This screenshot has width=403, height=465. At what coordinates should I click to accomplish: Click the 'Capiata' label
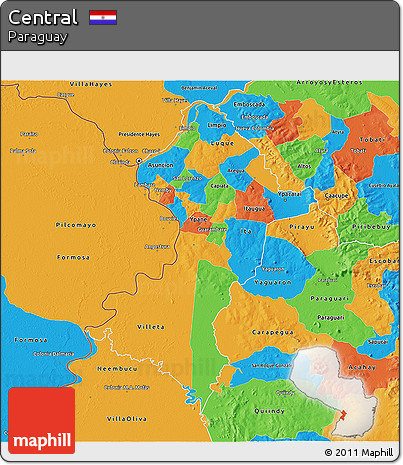point(220,186)
